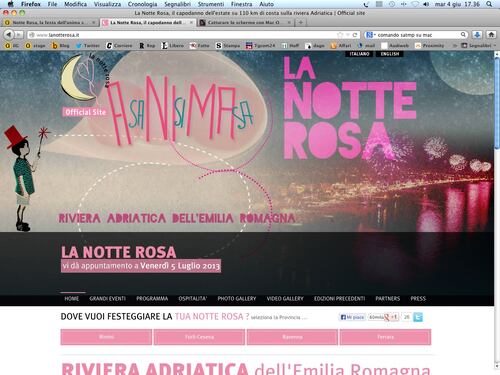The image size is (500, 375).
Task: Open the Apple menu
Action: [10, 4]
